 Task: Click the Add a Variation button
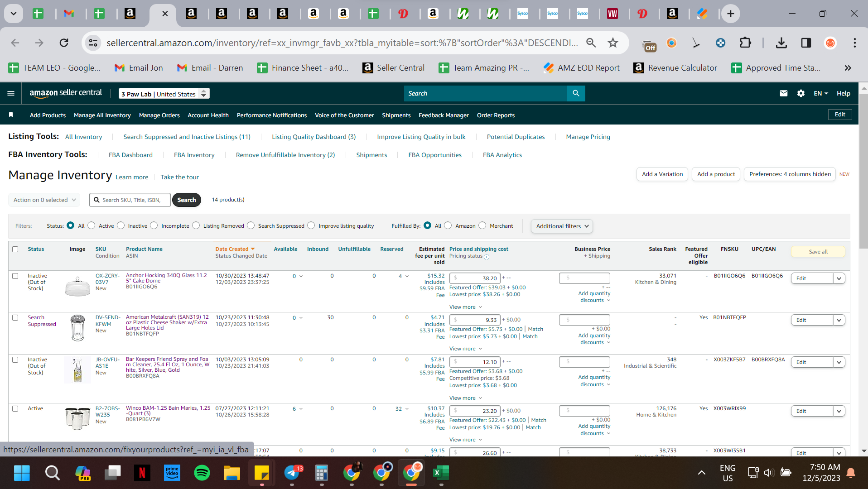coord(662,174)
